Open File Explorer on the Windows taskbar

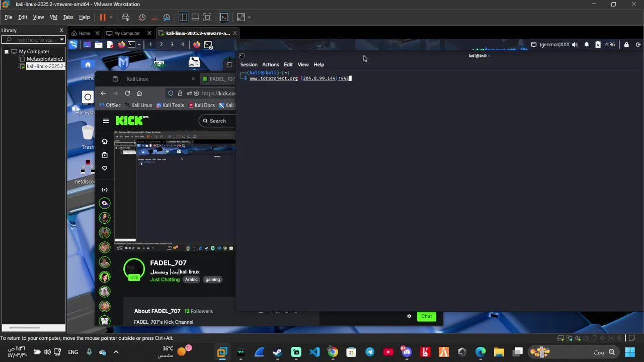click(x=499, y=352)
